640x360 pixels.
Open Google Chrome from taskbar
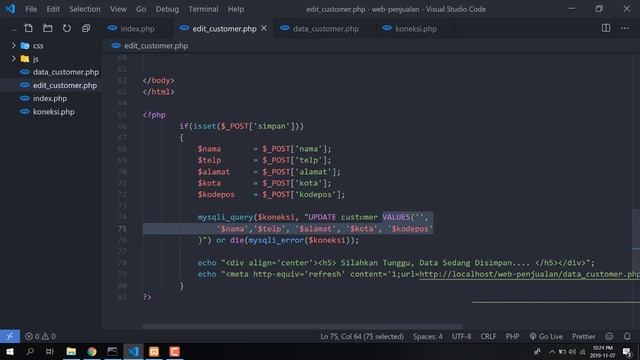click(x=92, y=351)
